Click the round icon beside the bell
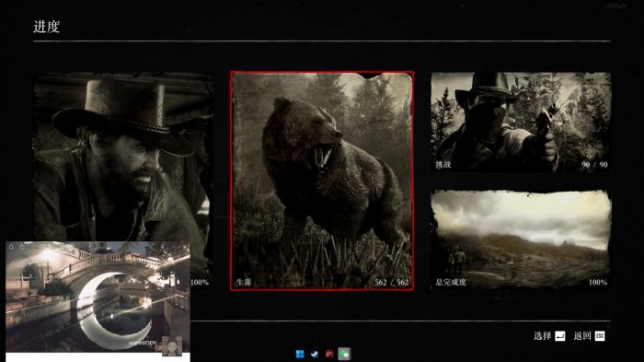Viewport: 644px width, 362px height. [x=21, y=247]
